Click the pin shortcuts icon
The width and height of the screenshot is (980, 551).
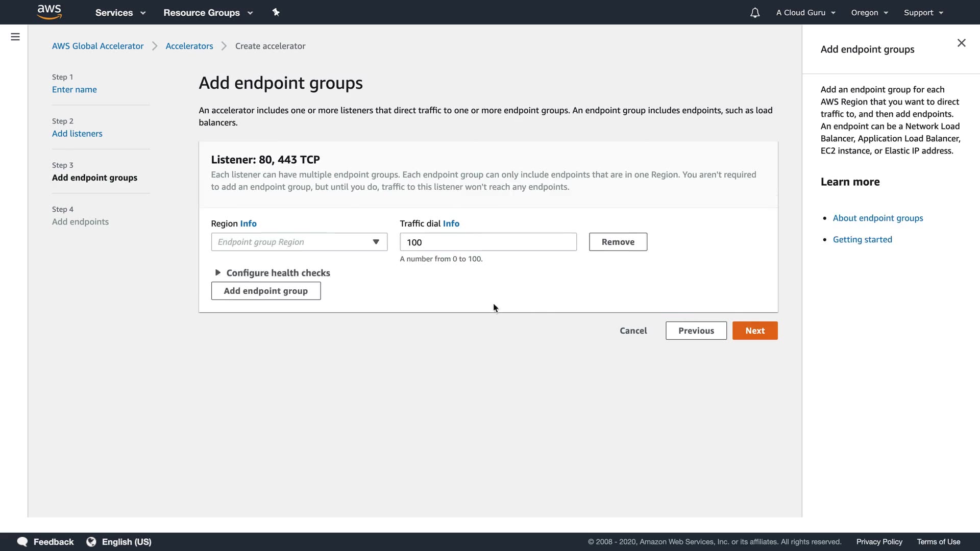(x=276, y=12)
